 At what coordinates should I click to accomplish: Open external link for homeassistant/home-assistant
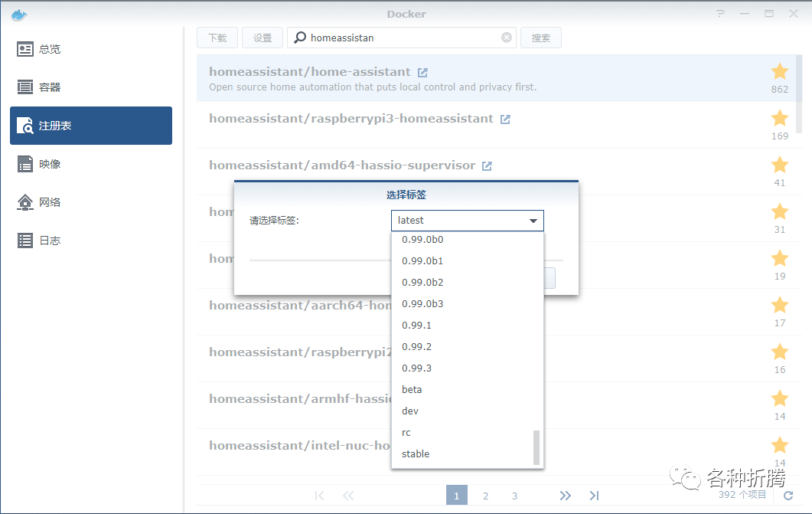(422, 73)
